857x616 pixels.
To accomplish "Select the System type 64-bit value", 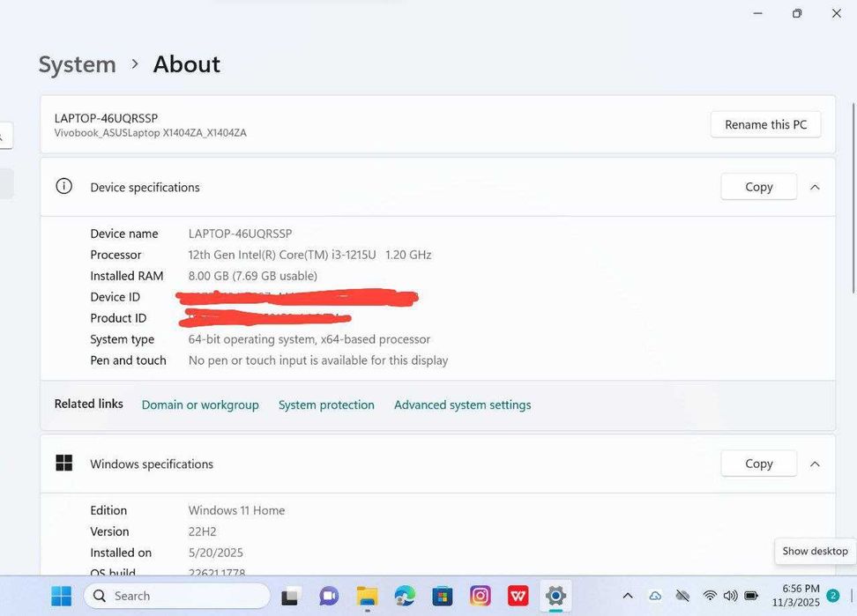I will tap(309, 339).
